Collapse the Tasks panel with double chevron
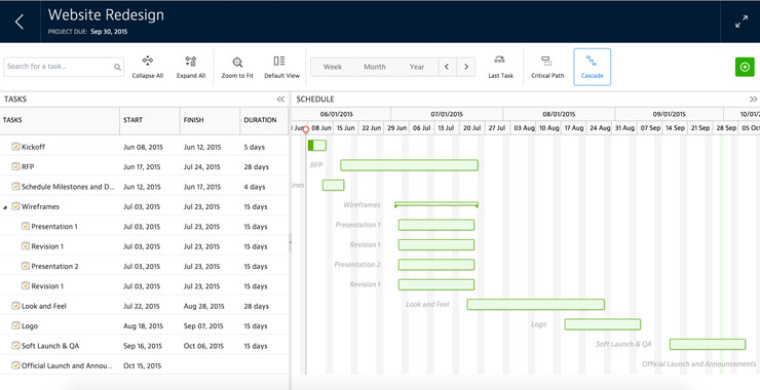Image resolution: width=760 pixels, height=390 pixels. coord(280,99)
